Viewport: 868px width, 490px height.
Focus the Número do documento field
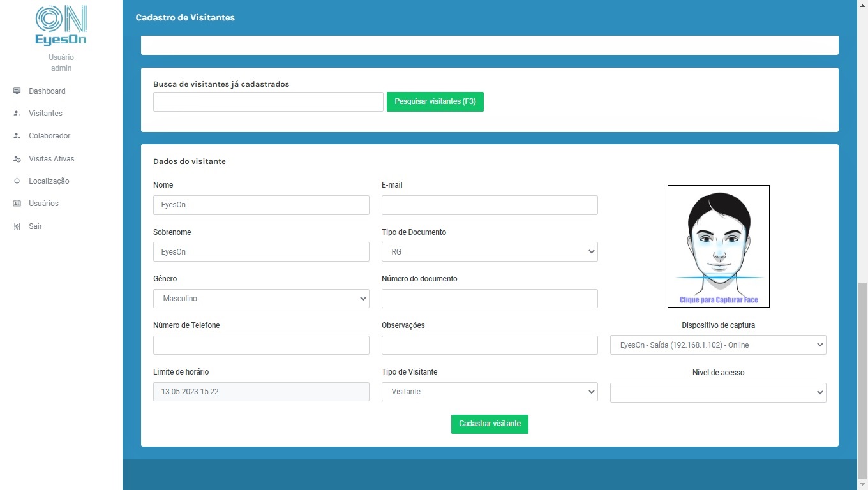[x=490, y=299]
